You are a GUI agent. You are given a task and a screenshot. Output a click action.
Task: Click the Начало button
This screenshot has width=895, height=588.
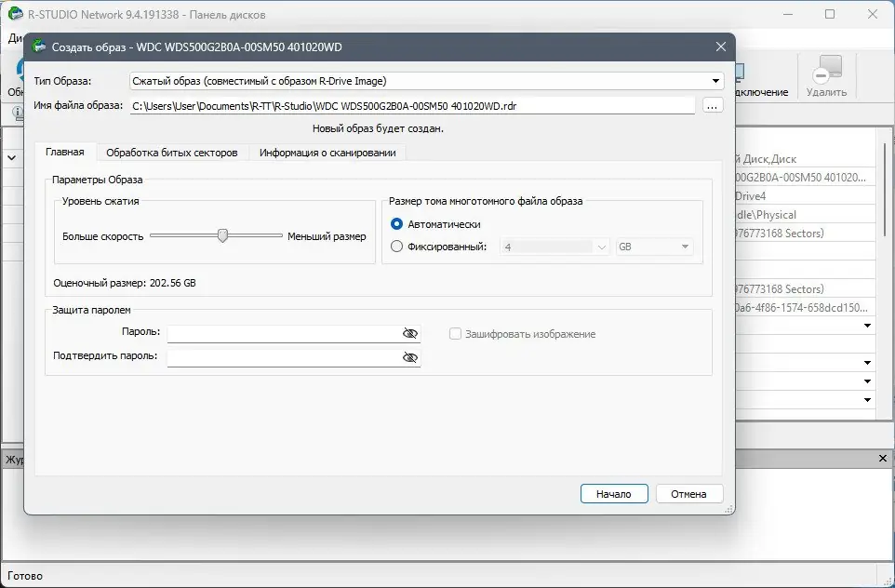[613, 493]
